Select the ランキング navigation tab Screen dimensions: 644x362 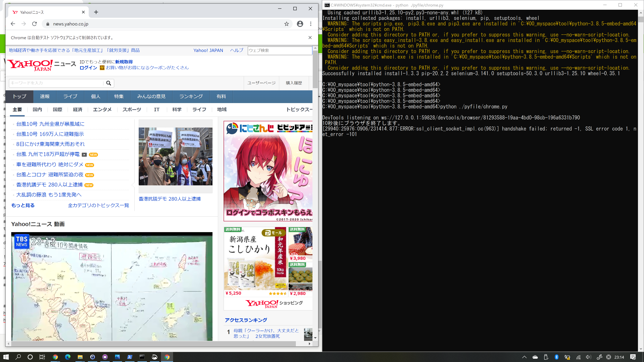click(x=191, y=96)
